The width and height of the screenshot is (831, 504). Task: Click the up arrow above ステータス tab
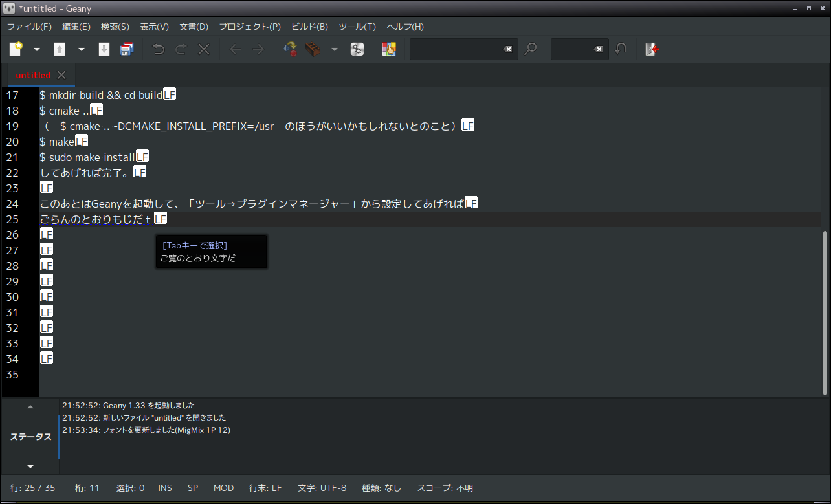point(30,407)
